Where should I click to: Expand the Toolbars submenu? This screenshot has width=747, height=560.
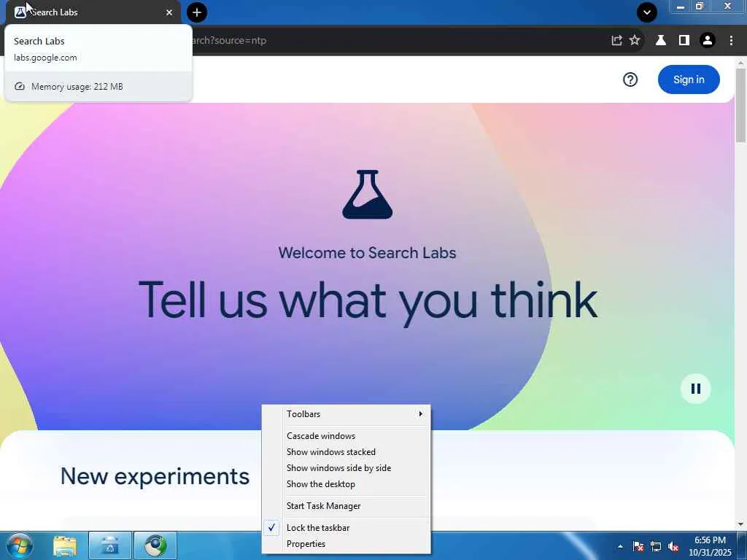pos(347,414)
